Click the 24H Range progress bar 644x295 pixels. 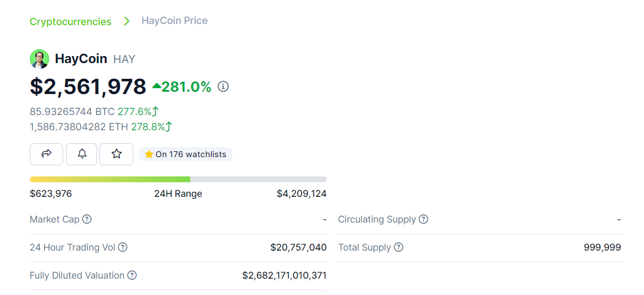pos(178,179)
